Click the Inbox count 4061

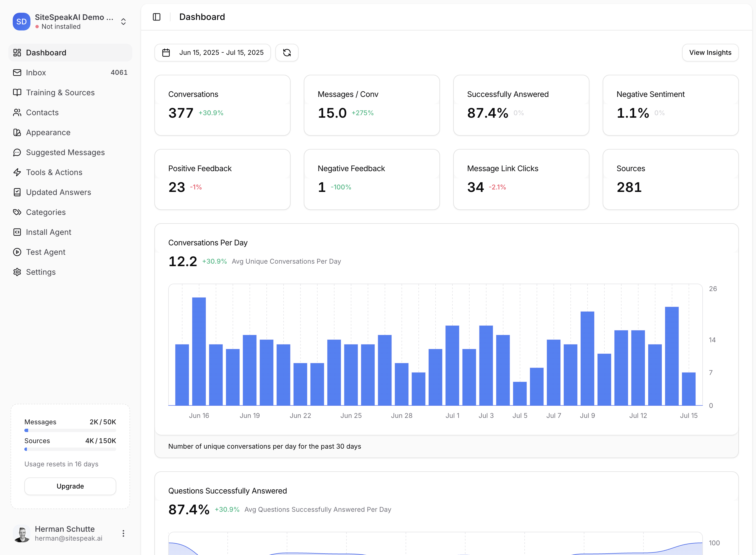click(119, 73)
